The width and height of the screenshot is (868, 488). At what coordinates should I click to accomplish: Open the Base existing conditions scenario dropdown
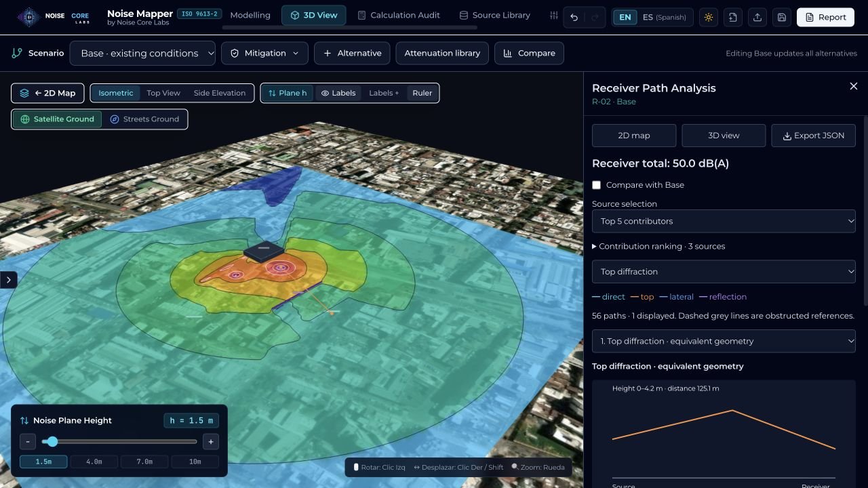[142, 53]
